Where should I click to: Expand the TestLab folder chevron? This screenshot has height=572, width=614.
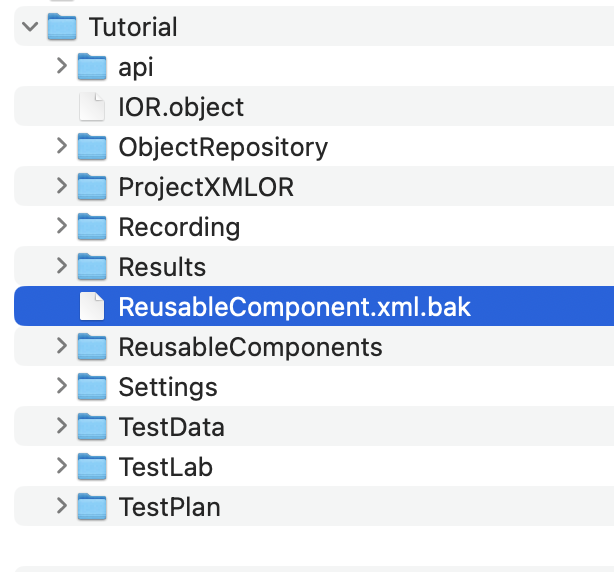(62, 466)
